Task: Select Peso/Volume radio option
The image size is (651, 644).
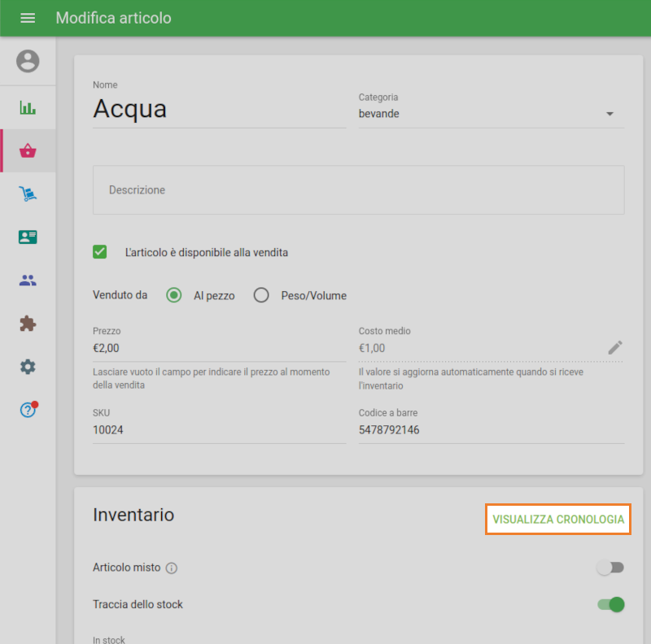Action: (261, 295)
